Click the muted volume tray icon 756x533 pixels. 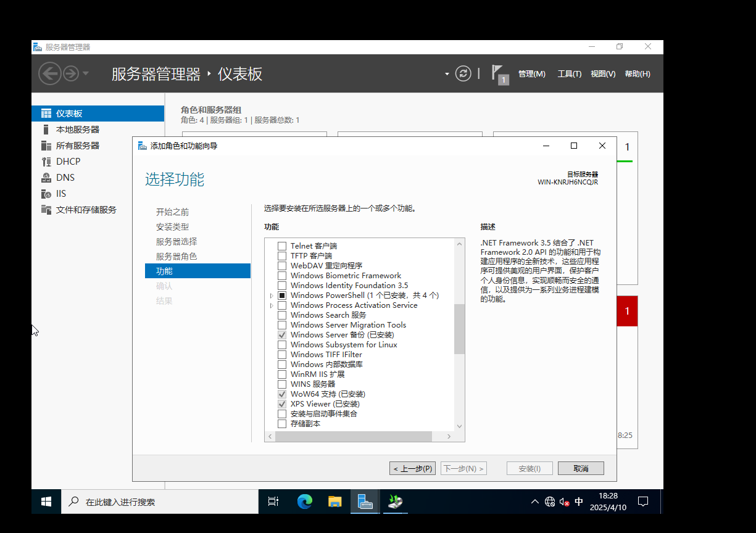pos(564,502)
